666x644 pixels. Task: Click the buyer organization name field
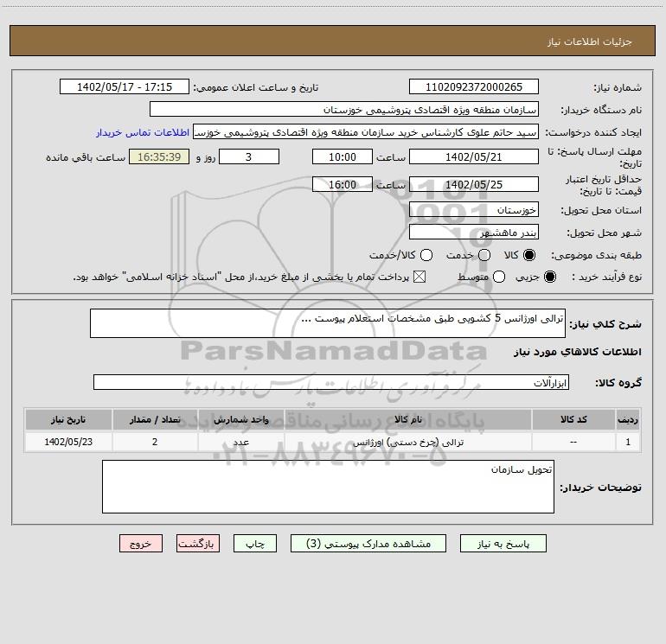pos(344,109)
